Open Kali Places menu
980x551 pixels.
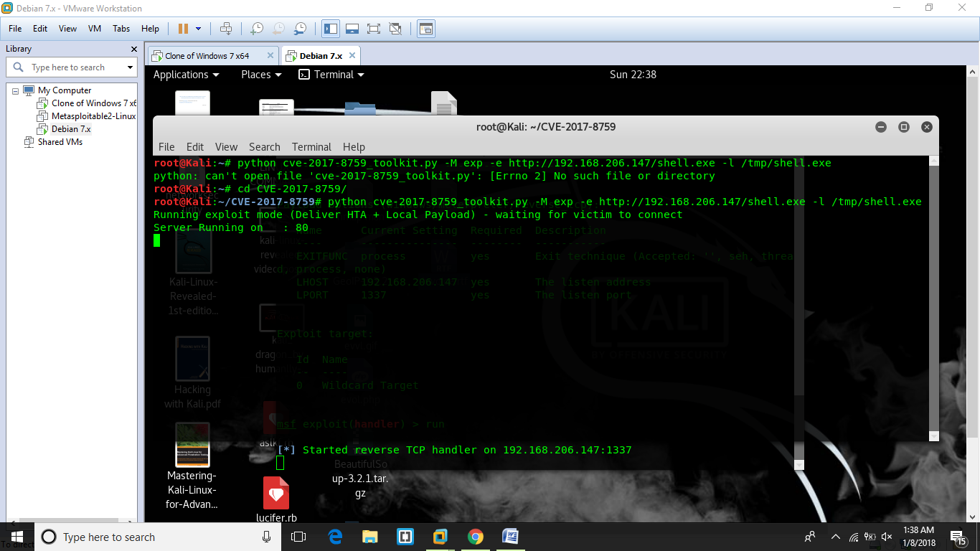[261, 75]
